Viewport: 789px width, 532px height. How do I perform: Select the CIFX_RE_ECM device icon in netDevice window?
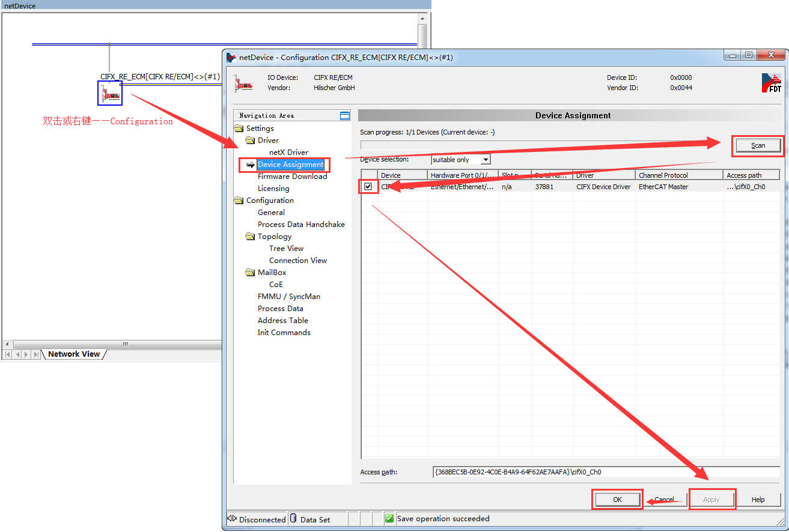point(110,93)
